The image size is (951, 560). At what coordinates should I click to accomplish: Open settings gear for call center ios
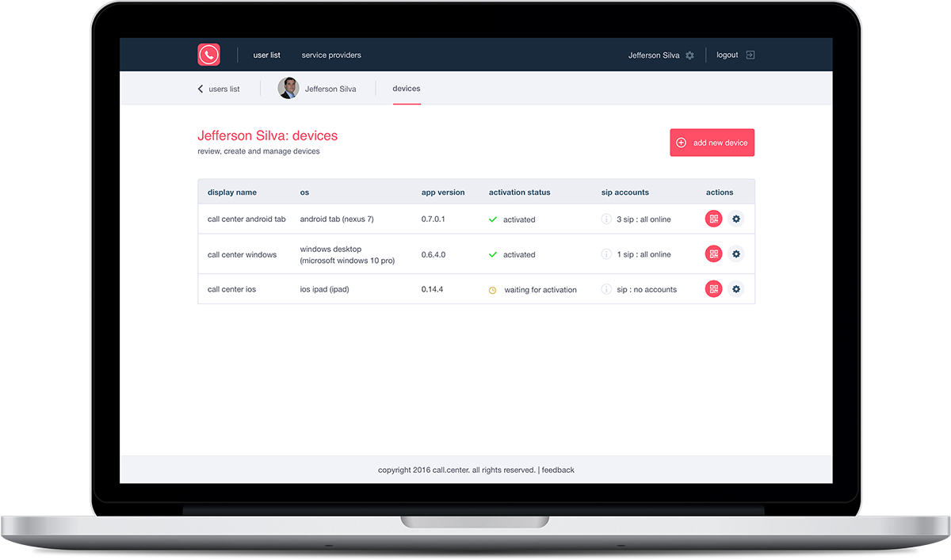736,289
